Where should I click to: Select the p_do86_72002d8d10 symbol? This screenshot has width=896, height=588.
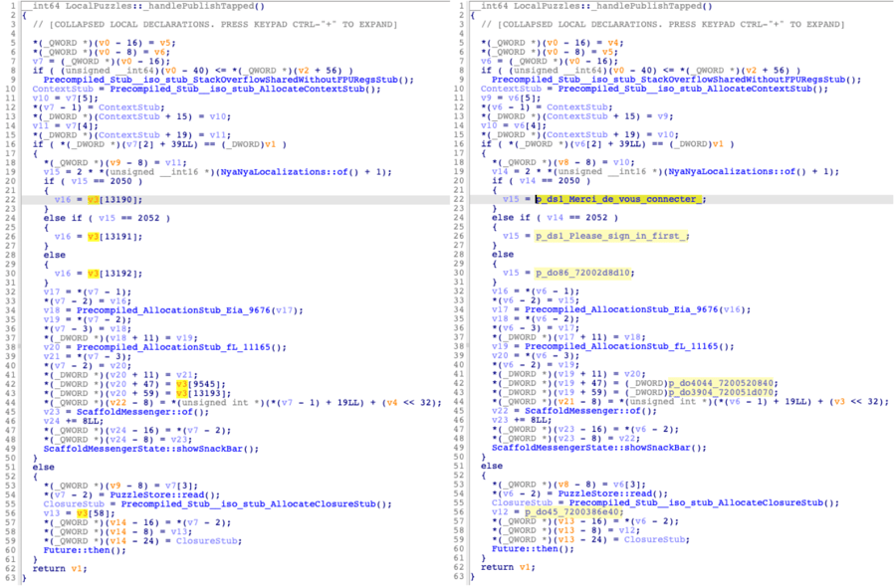pyautogui.click(x=583, y=273)
